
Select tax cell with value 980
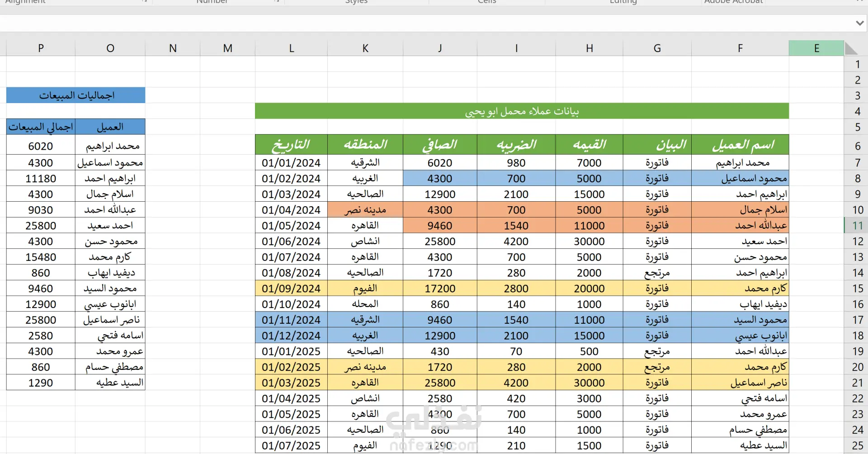click(x=516, y=163)
